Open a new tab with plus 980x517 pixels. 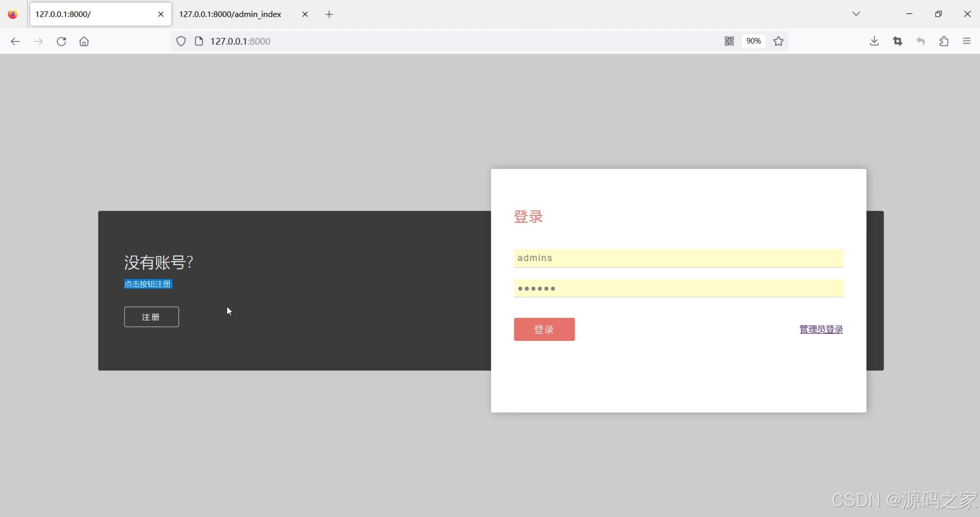pyautogui.click(x=329, y=14)
